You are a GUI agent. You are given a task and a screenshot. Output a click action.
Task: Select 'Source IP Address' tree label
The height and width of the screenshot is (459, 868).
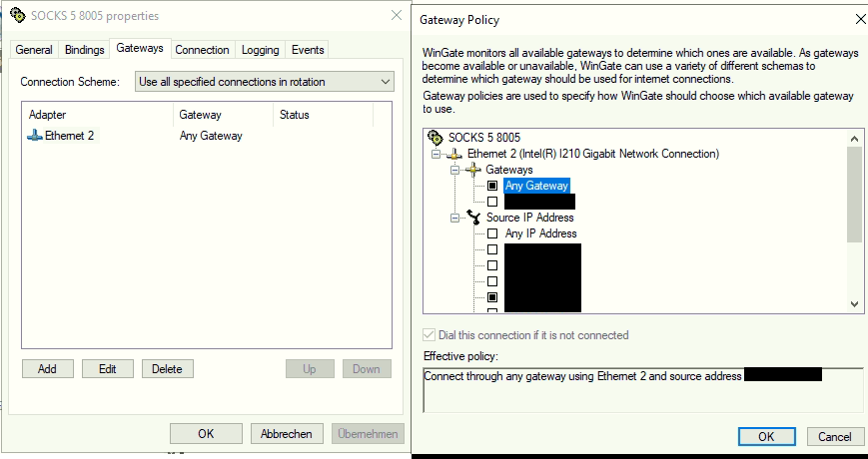[x=529, y=218]
